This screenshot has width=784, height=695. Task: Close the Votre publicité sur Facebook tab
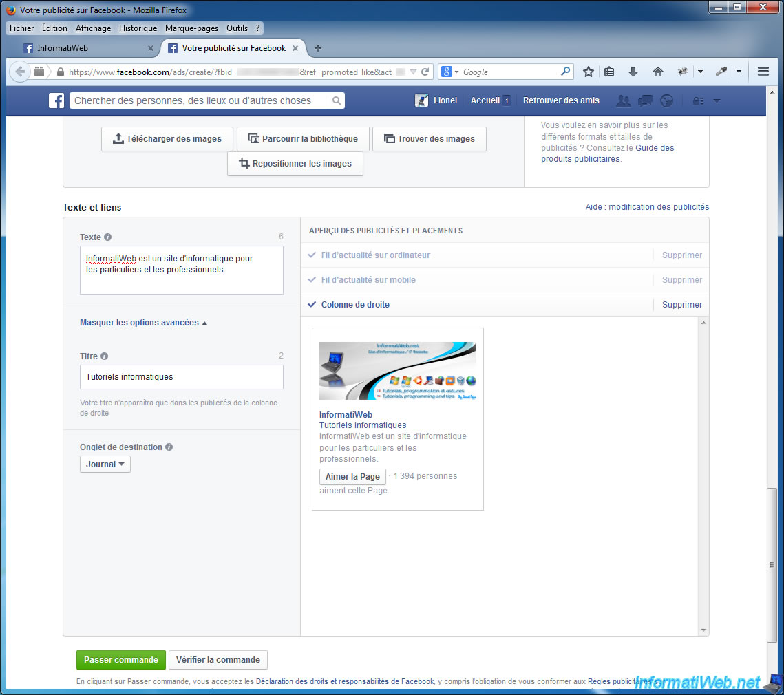pyautogui.click(x=295, y=48)
